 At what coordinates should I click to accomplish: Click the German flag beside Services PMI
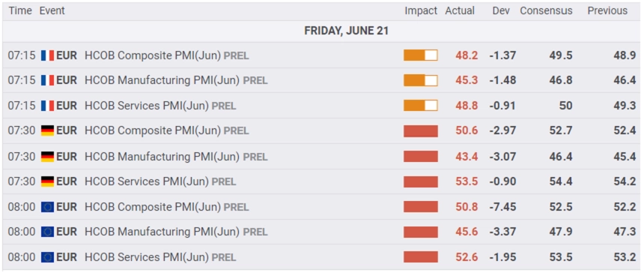coord(47,181)
